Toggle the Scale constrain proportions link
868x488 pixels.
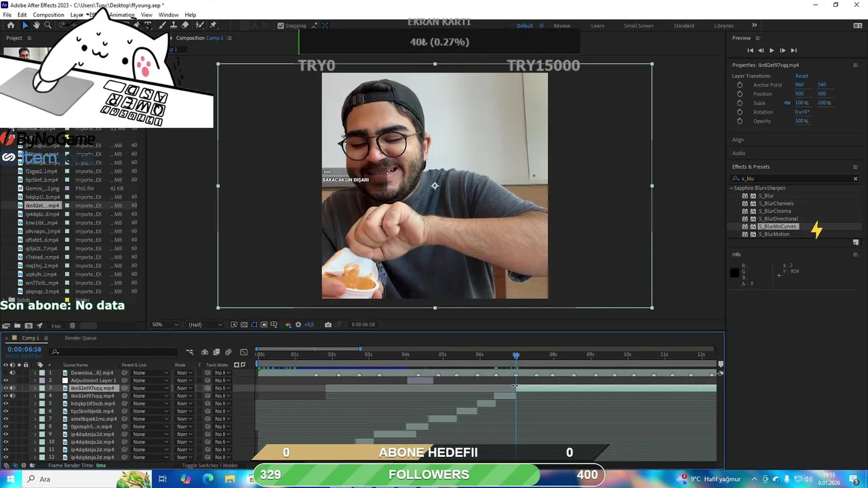coord(787,103)
